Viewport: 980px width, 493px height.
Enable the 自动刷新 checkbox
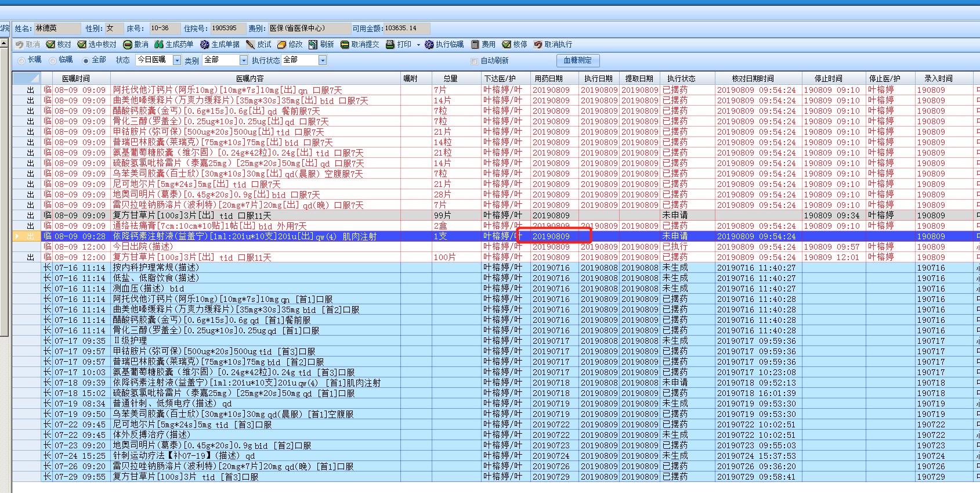(x=474, y=61)
